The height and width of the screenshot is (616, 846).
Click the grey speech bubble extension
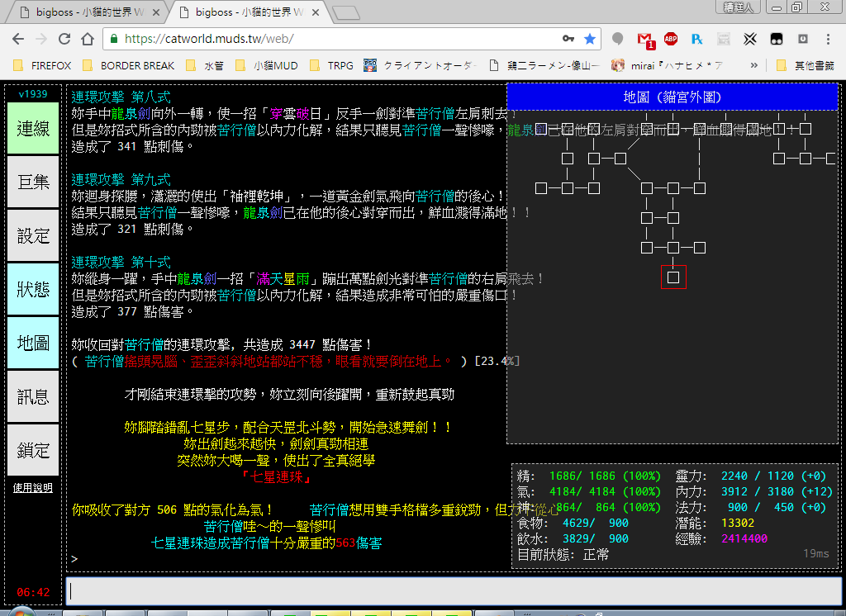coord(618,39)
